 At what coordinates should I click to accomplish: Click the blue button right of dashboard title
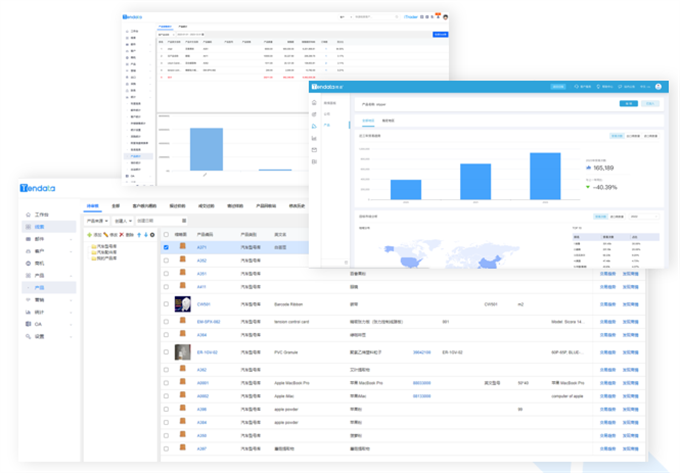[x=629, y=103]
